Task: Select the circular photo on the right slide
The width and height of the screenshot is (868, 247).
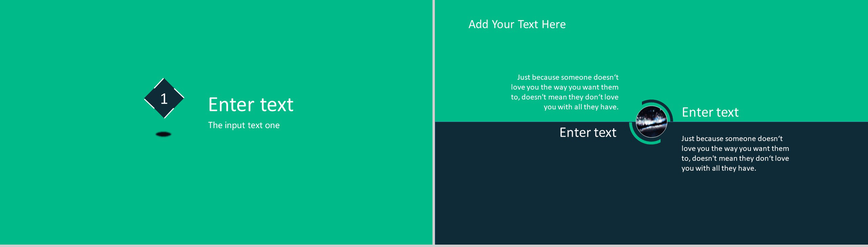Action: pyautogui.click(x=651, y=122)
